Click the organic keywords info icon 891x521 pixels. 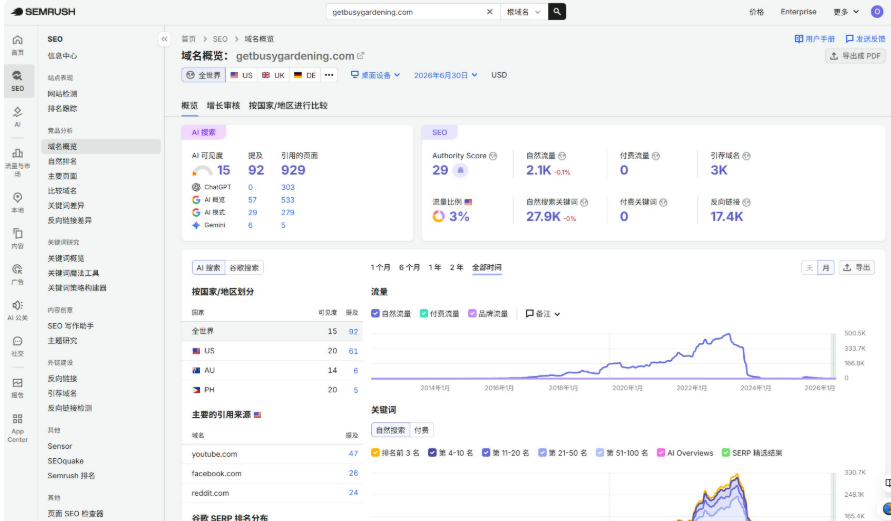pyautogui.click(x=584, y=202)
